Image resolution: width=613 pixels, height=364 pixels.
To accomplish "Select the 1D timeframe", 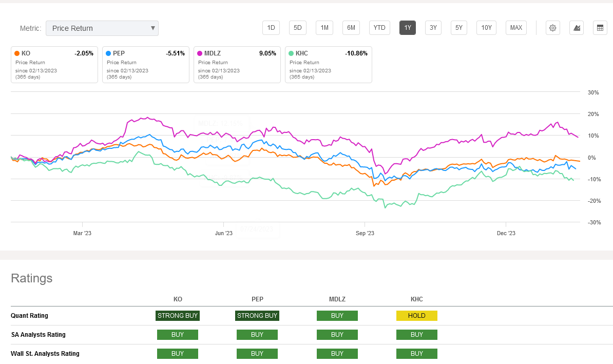I will [271, 28].
